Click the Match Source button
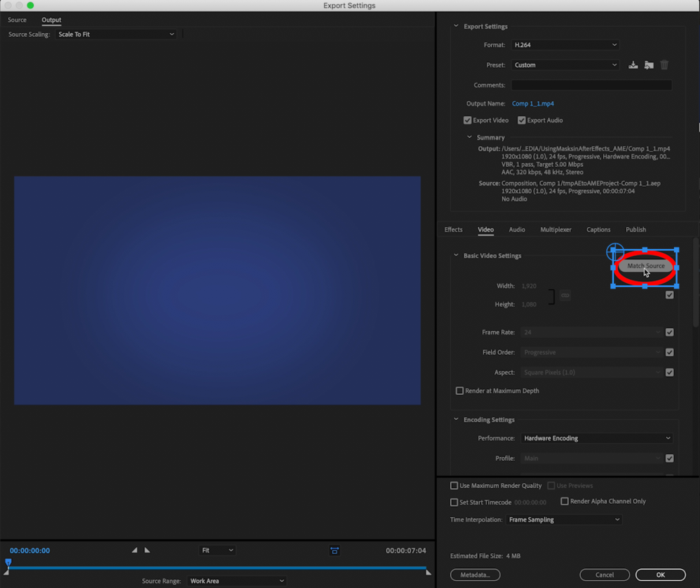700x588 pixels. point(645,266)
